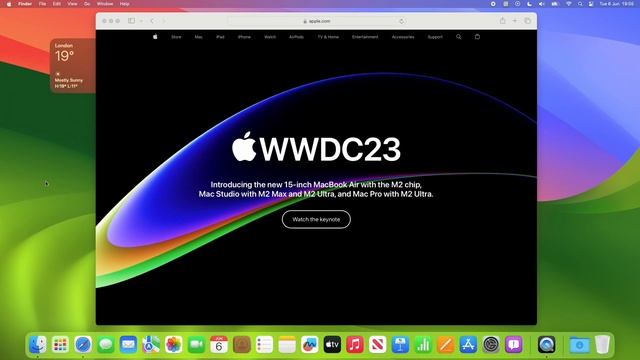This screenshot has height=360, width=640.
Task: Launch Apple TV app from Dock
Action: click(x=332, y=344)
